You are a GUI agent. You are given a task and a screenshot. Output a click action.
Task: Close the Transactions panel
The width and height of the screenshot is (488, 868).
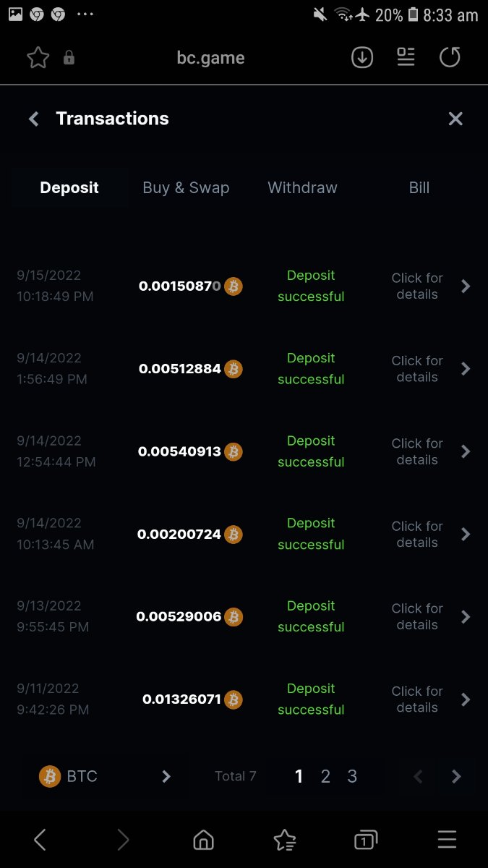click(455, 119)
